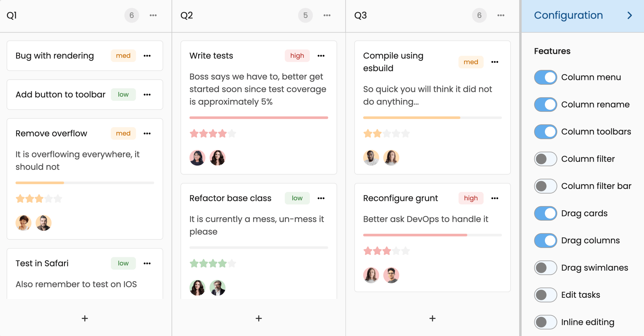Click the plus icon below the Q1 column

[85, 318]
